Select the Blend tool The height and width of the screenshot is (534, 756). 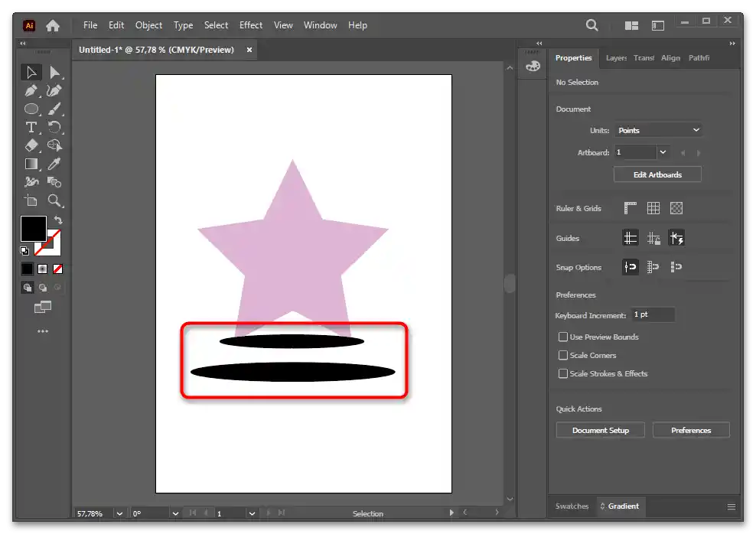point(54,182)
